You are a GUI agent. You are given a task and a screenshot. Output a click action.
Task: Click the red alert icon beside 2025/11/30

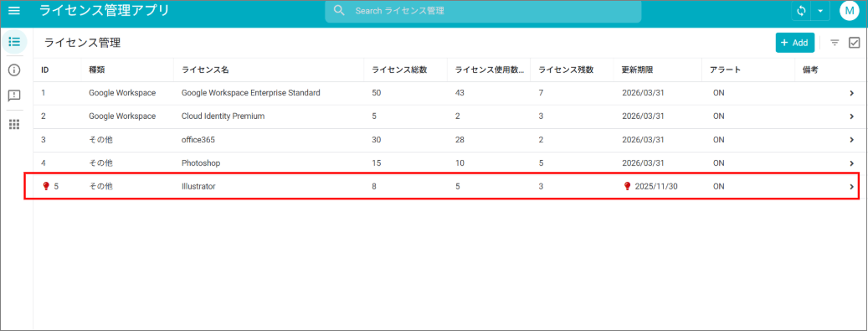pyautogui.click(x=627, y=186)
